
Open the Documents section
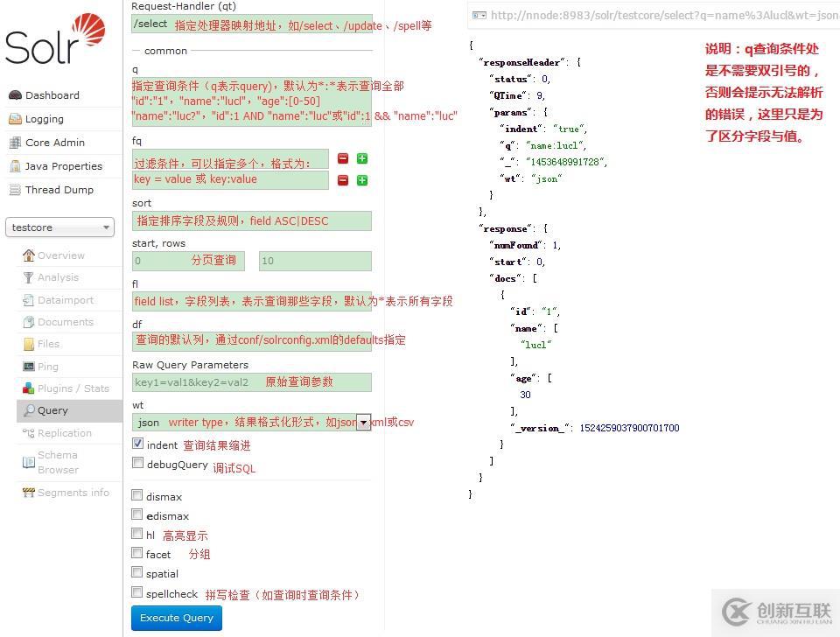coord(66,322)
